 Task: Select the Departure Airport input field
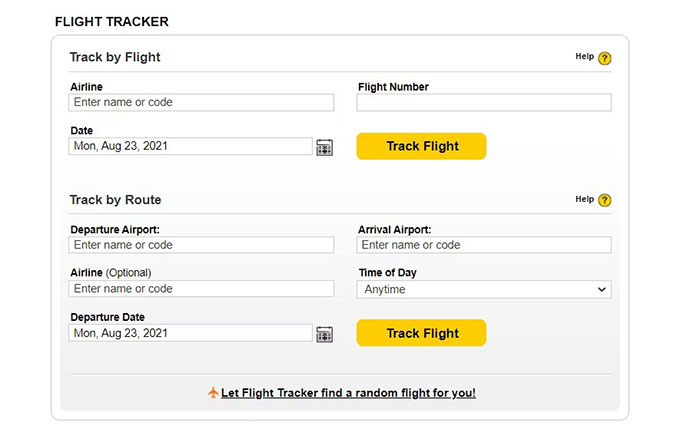coord(201,245)
